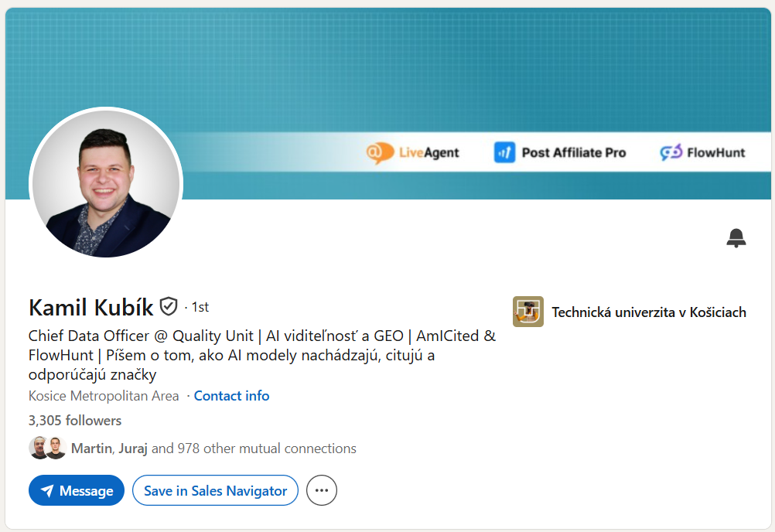Send a message with the Message button

[x=77, y=490]
